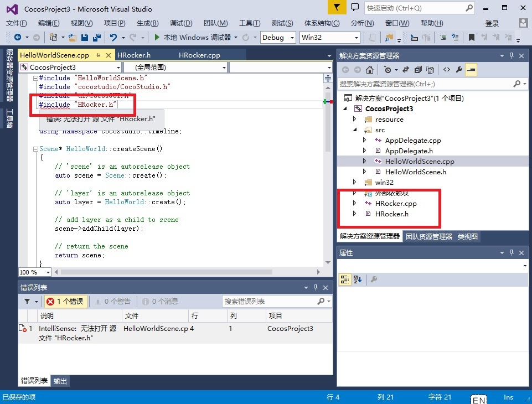Click the Sync with Active Document icon
The width and height of the screenshot is (532, 404).
[x=405, y=70]
